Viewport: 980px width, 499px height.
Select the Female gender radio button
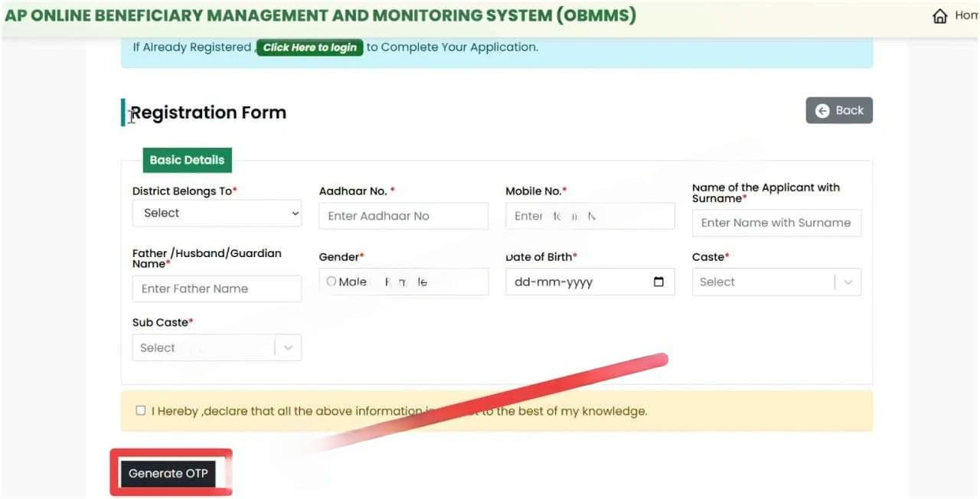[x=377, y=282]
